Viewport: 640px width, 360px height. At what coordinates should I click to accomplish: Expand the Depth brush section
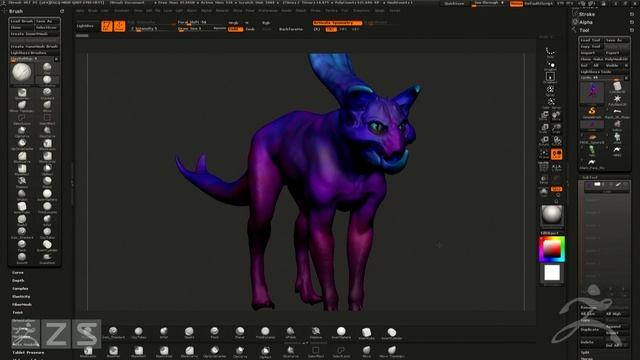(x=18, y=280)
